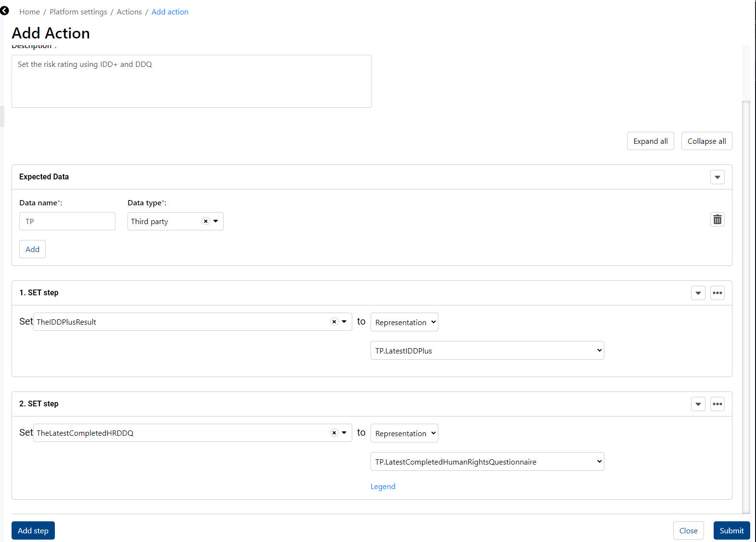Click the Add action breadcrumb link
The width and height of the screenshot is (756, 542).
170,12
